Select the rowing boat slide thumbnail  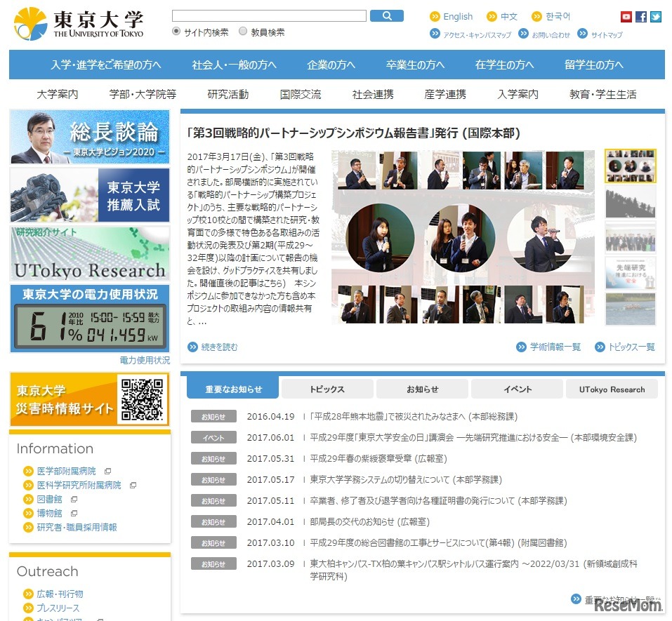pos(630,309)
